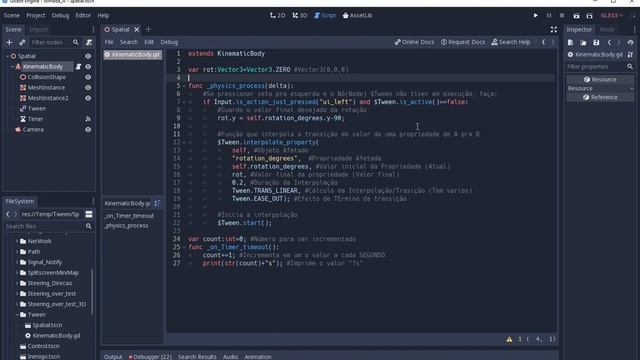This screenshot has height=360, width=640.
Task: Toggle visibility of Camera node
Action: [88, 130]
